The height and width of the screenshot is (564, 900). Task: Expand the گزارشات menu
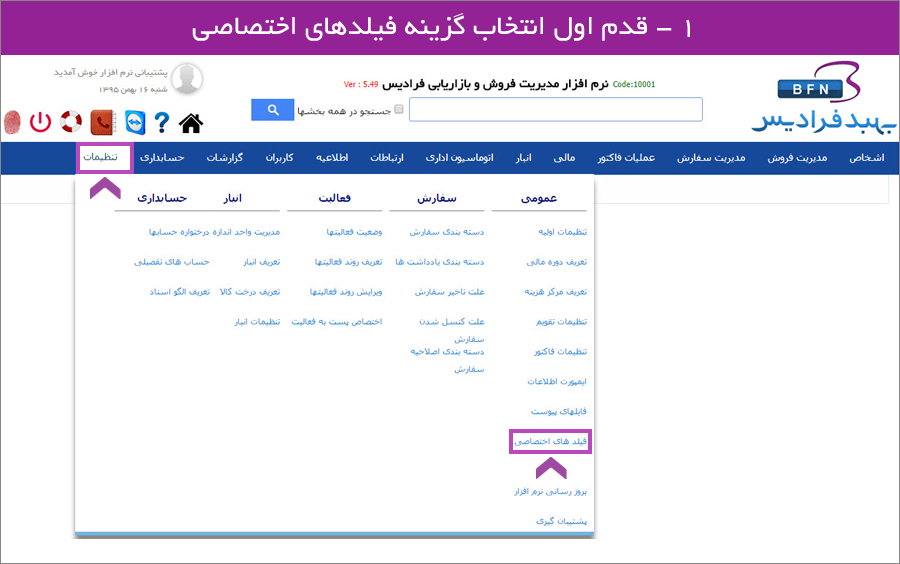point(225,158)
